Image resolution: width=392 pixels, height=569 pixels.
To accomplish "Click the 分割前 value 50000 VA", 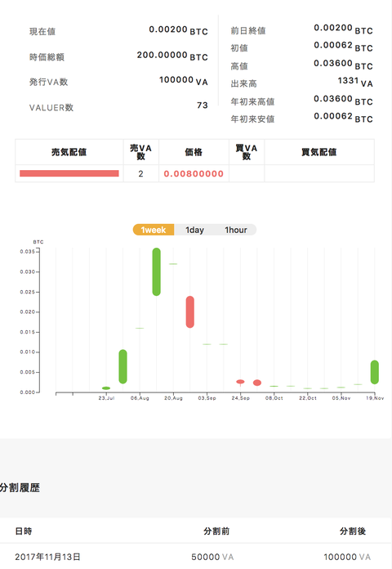I will [212, 557].
